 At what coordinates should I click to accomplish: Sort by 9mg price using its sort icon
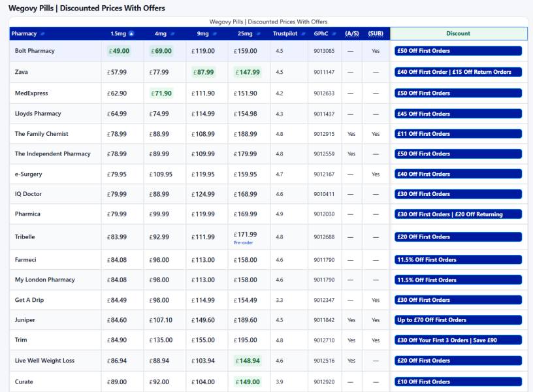coord(214,34)
